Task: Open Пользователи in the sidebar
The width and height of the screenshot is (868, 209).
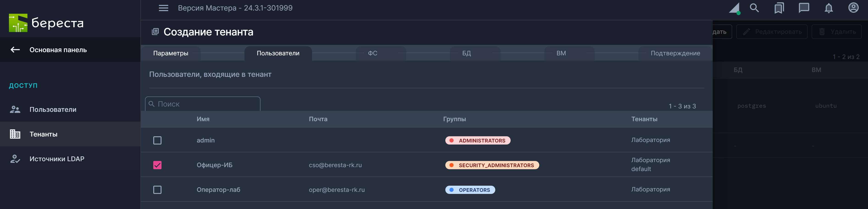Action: [x=53, y=109]
